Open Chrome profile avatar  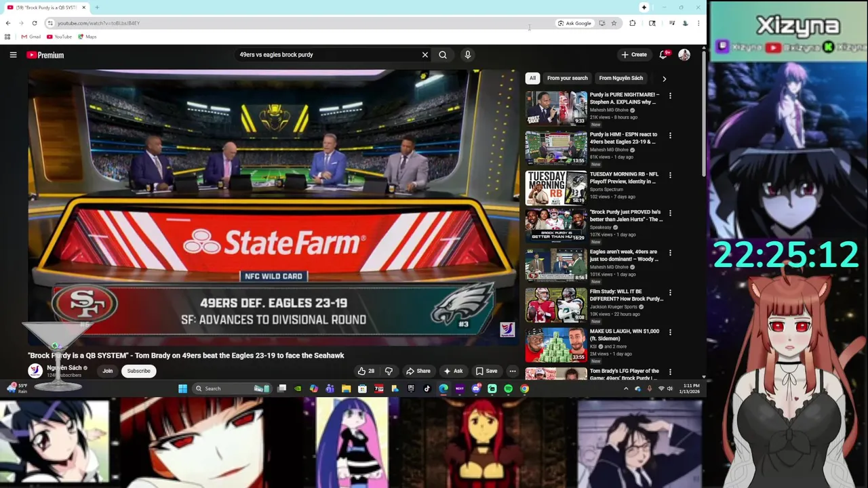tap(685, 23)
